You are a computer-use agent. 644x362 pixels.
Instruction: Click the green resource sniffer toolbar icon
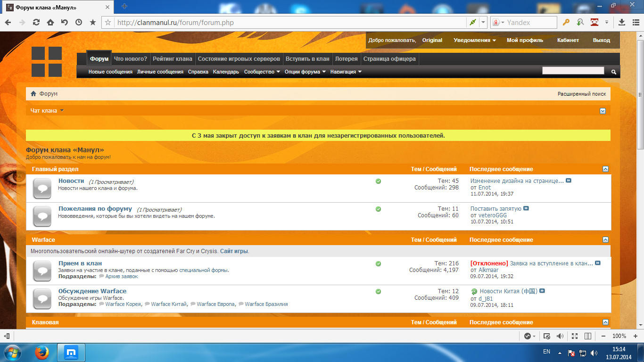pos(580,22)
